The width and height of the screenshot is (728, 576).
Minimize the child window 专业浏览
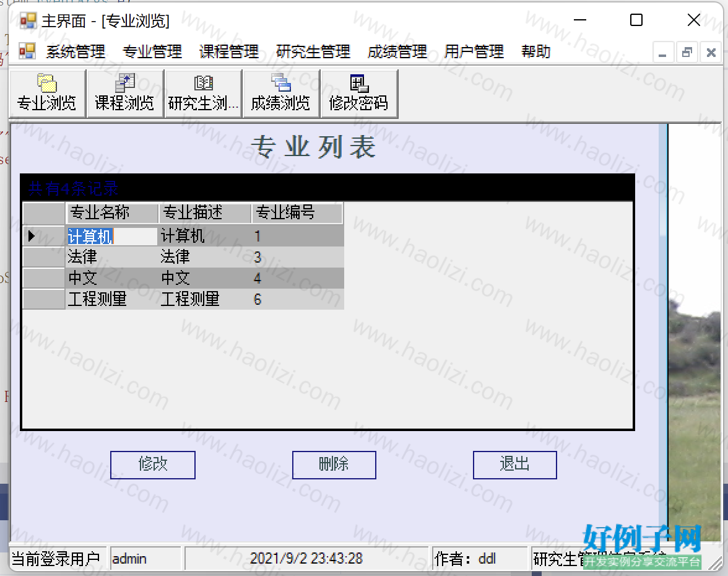coord(663,52)
